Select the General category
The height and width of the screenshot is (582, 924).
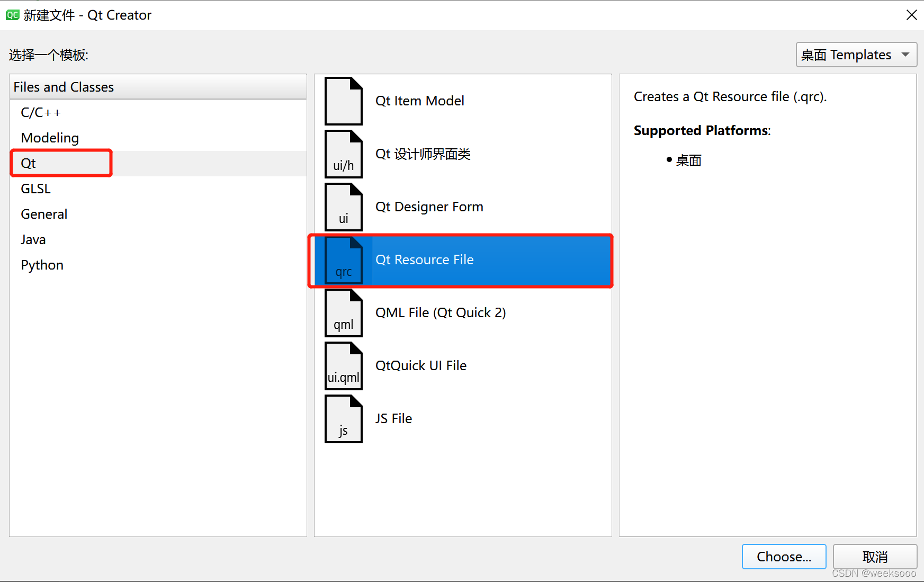(x=158, y=214)
